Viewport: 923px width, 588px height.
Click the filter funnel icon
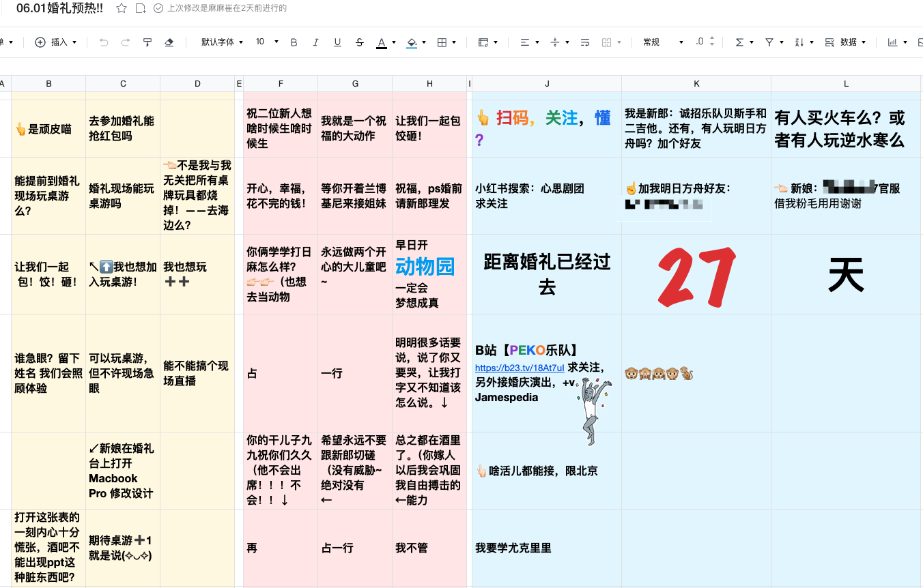coord(769,42)
